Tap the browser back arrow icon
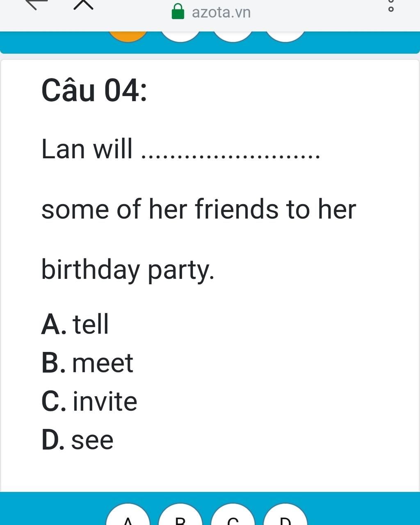The height and width of the screenshot is (525, 420). 36,4
